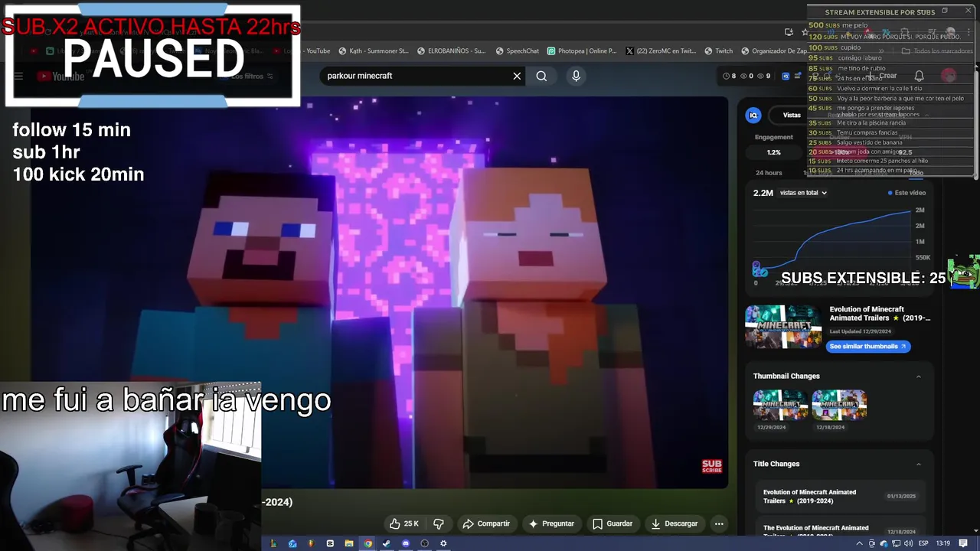980x551 pixels.
Task: Open Steam from the taskbar
Action: [x=387, y=543]
